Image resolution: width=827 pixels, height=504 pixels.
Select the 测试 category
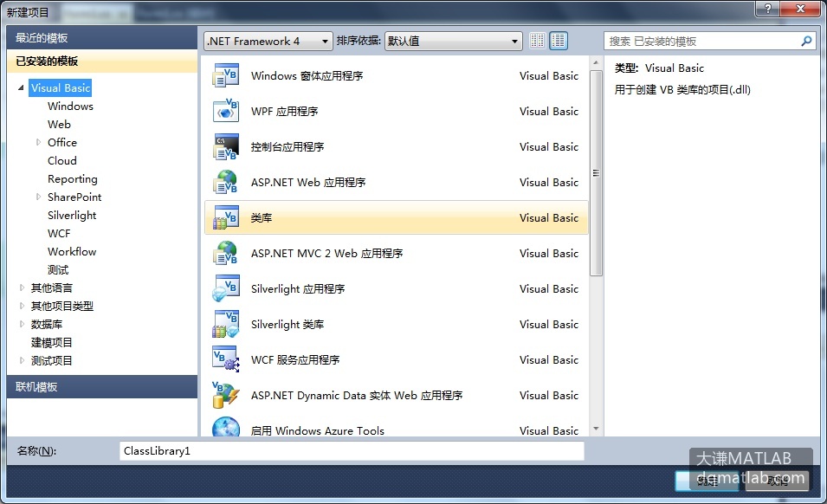58,270
